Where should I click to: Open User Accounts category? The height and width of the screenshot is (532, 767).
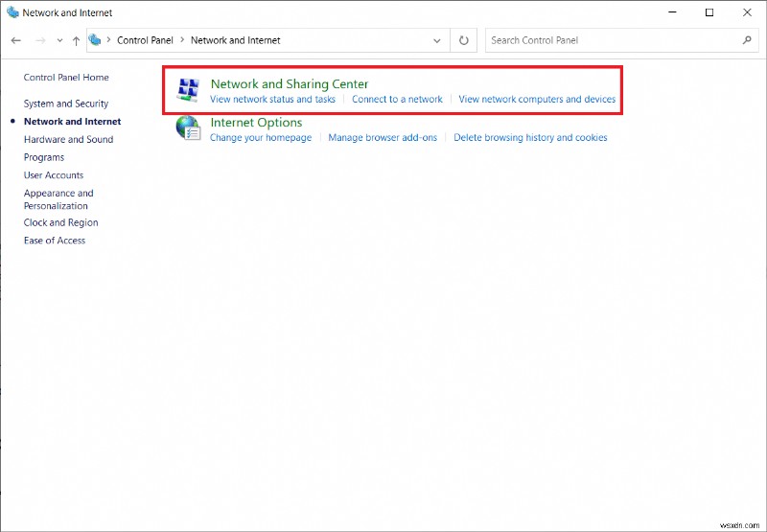54,175
